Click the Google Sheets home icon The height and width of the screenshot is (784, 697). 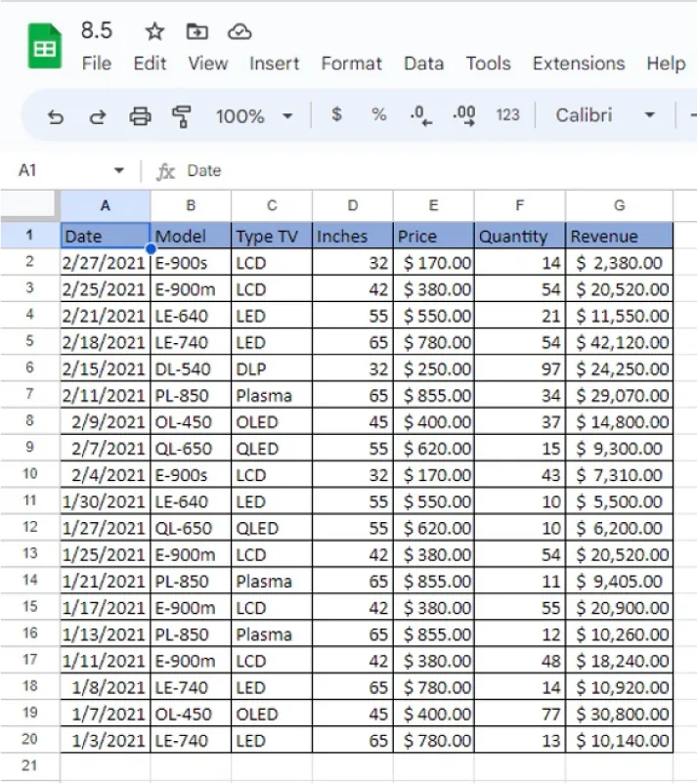[x=43, y=48]
